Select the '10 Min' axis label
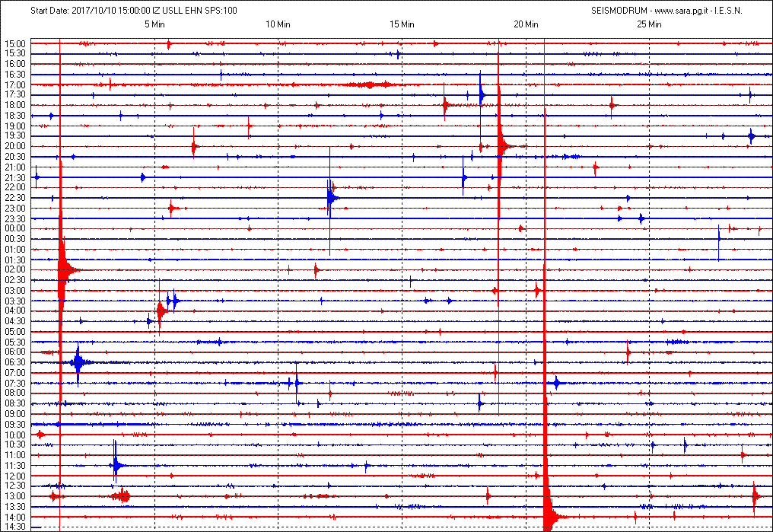 tap(278, 24)
